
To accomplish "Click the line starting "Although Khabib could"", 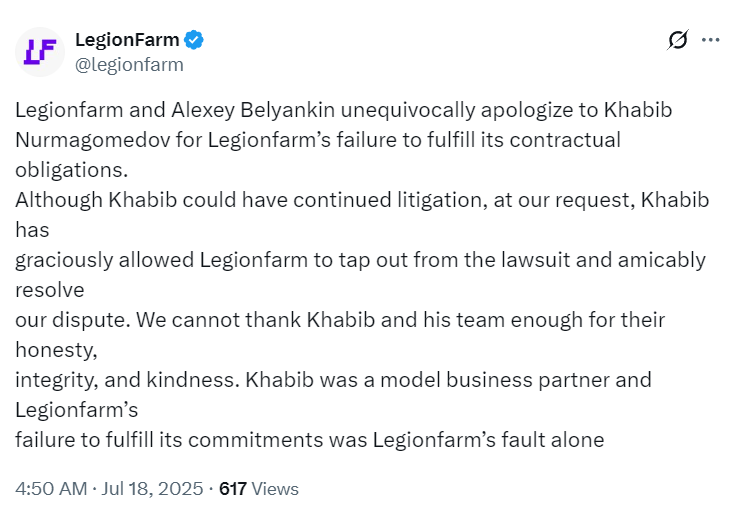I will tap(362, 199).
